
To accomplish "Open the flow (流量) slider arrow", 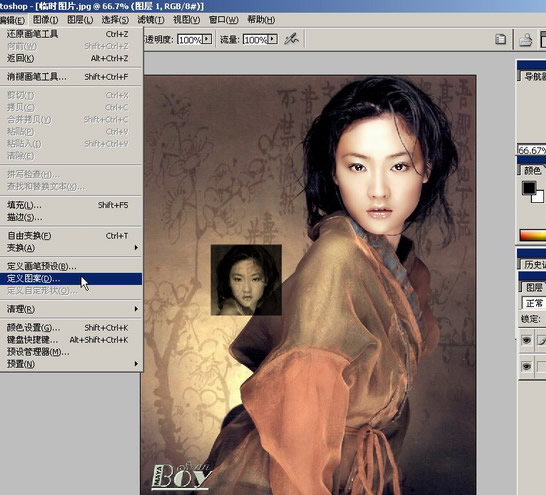I will [273, 39].
